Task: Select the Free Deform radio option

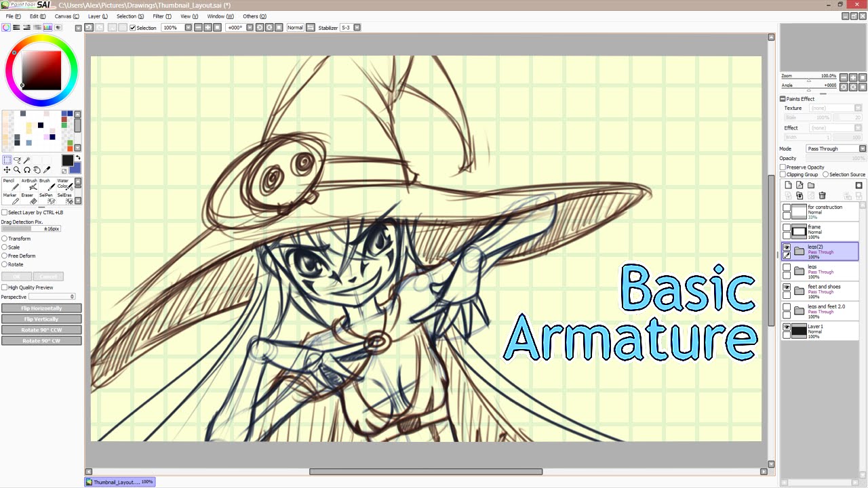Action: [5, 256]
